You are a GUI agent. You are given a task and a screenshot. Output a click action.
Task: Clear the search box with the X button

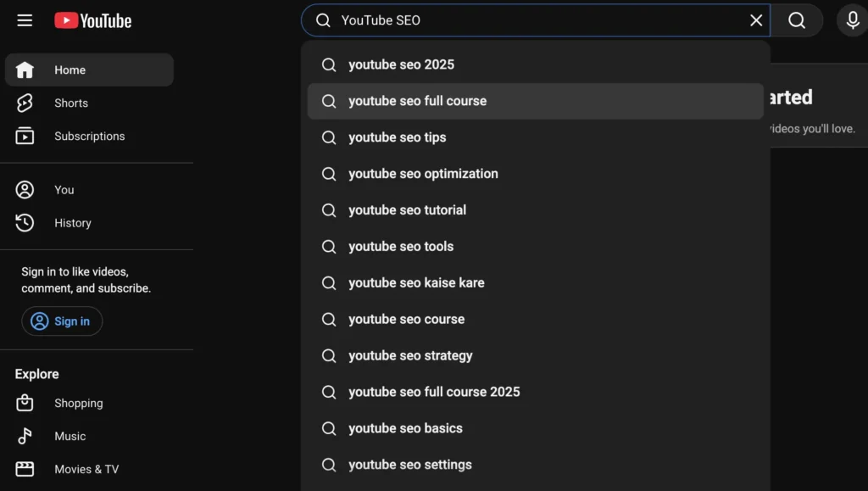pyautogui.click(x=756, y=20)
